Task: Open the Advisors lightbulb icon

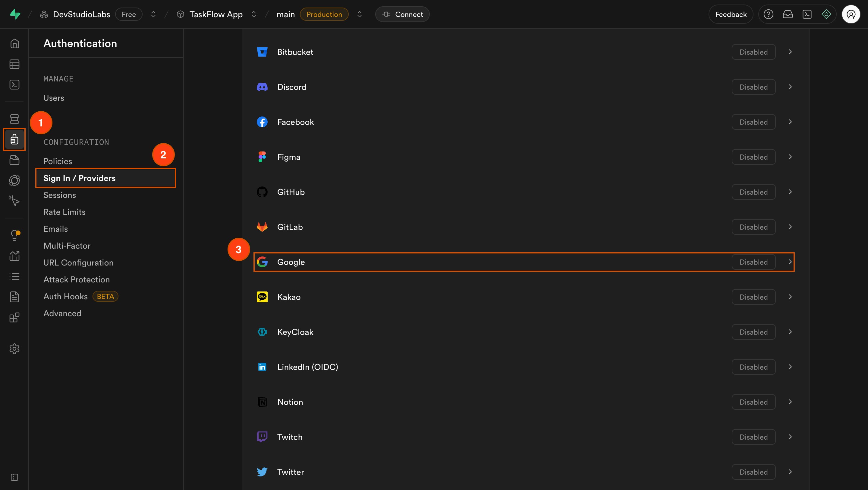Action: (x=14, y=235)
